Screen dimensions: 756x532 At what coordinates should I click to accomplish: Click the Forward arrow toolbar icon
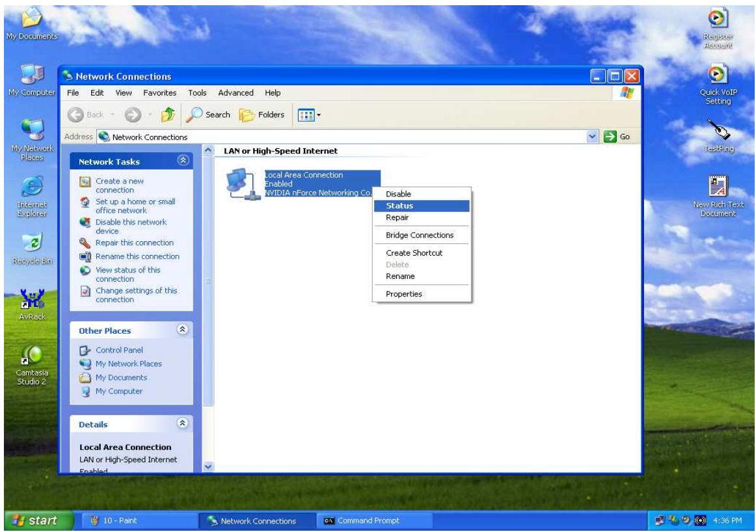tap(133, 114)
